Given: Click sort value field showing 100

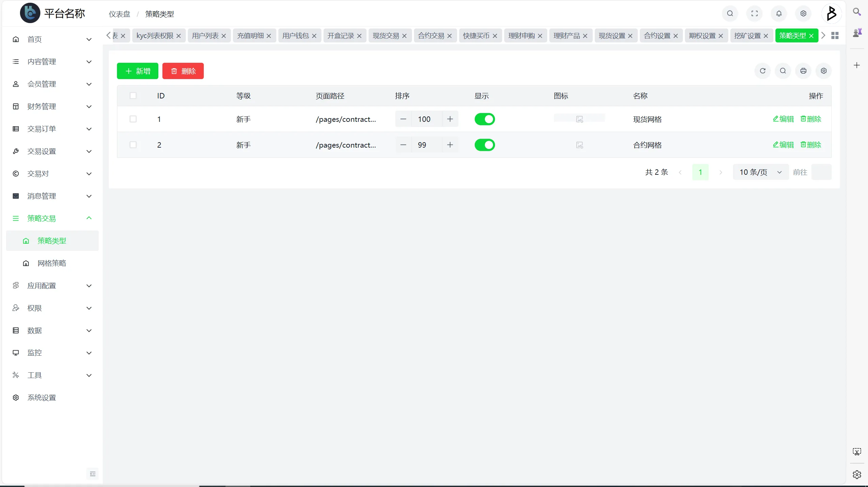Looking at the screenshot, I should click(x=427, y=119).
